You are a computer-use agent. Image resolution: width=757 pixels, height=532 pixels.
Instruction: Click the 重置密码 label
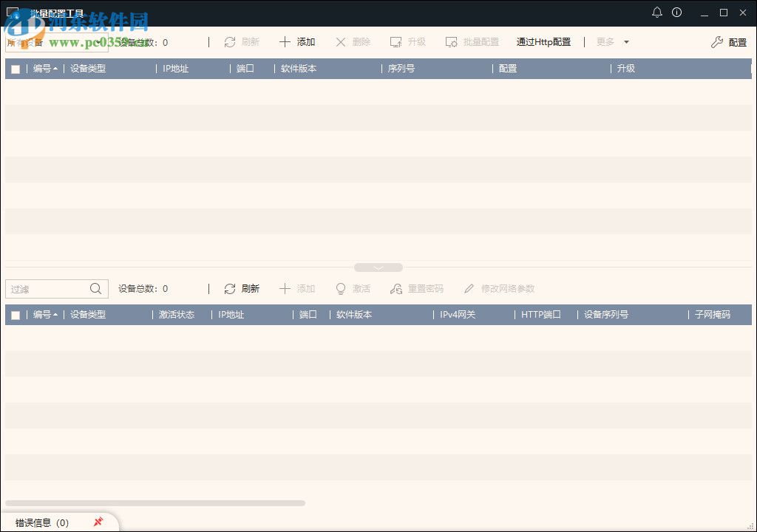point(426,289)
